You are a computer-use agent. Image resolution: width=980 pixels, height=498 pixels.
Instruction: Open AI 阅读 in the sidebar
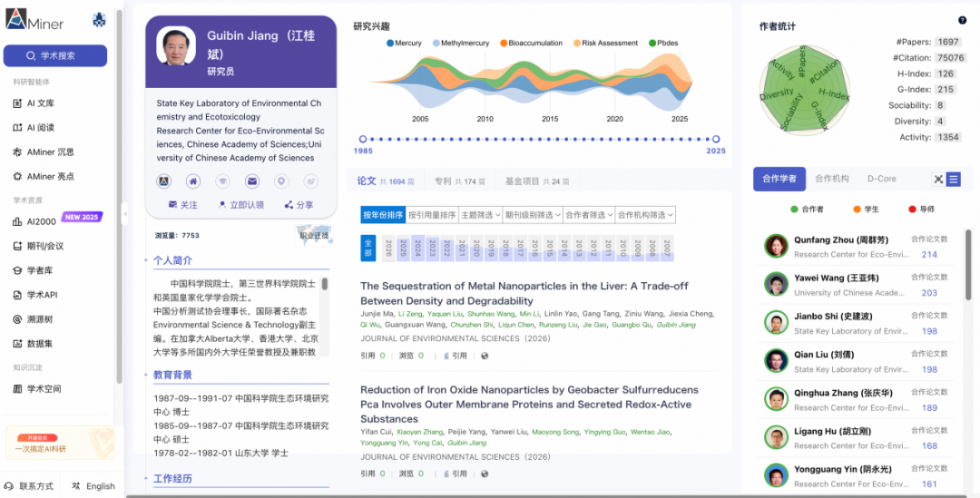tap(34, 128)
